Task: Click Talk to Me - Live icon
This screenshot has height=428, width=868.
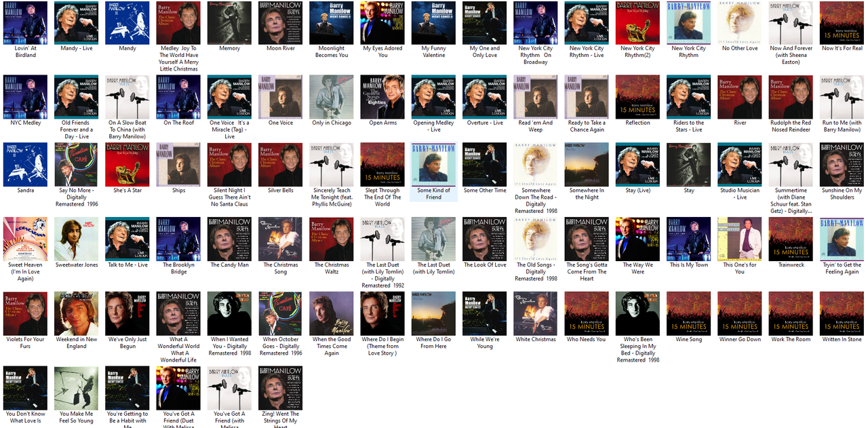Action: (x=127, y=239)
